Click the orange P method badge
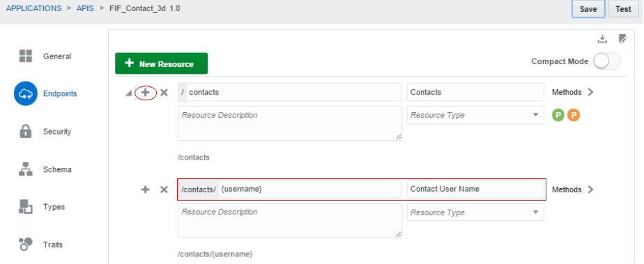The width and height of the screenshot is (644, 264). pos(574,116)
